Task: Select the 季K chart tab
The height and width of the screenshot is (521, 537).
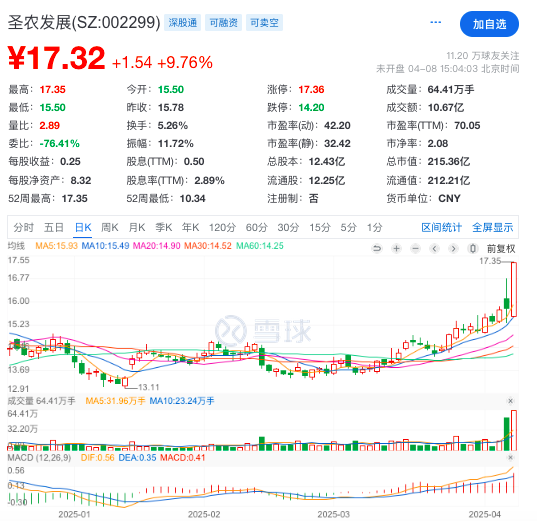Action: pos(164,227)
